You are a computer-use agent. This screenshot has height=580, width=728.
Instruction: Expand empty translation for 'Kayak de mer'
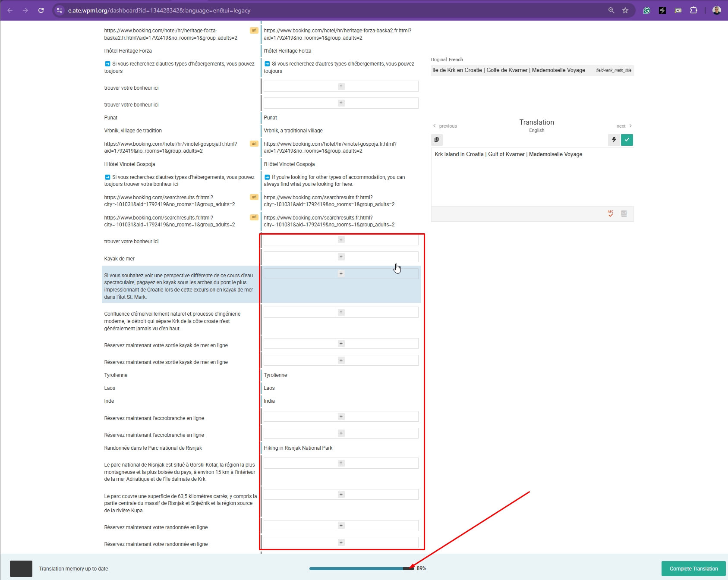(x=341, y=257)
